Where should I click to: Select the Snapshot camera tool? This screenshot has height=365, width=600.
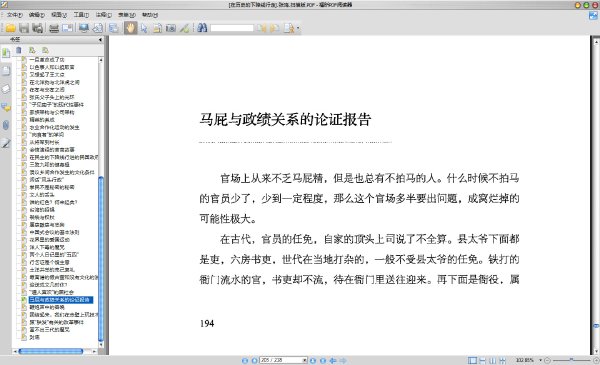171,28
